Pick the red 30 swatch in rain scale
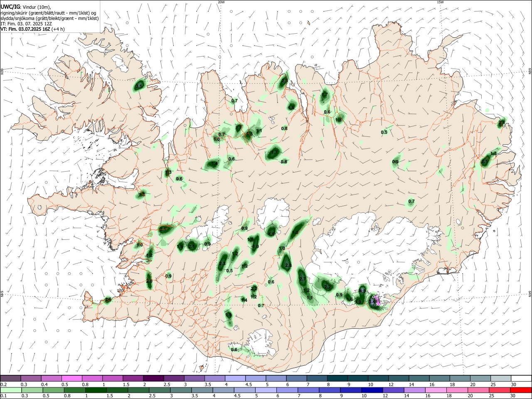The image size is (532, 399). (x=522, y=390)
